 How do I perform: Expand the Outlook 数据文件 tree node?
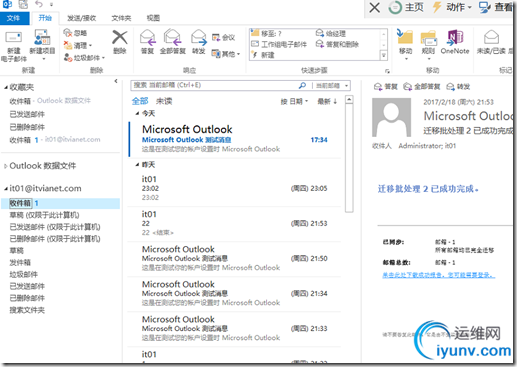5,166
